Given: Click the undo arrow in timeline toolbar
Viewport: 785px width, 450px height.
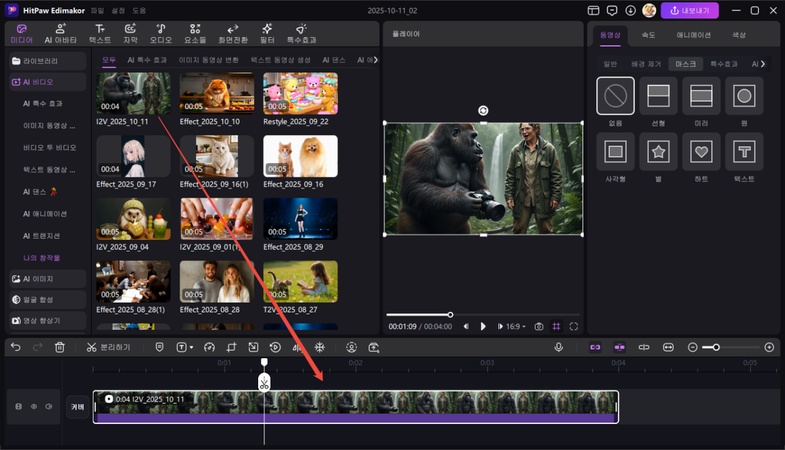Looking at the screenshot, I should [x=15, y=347].
